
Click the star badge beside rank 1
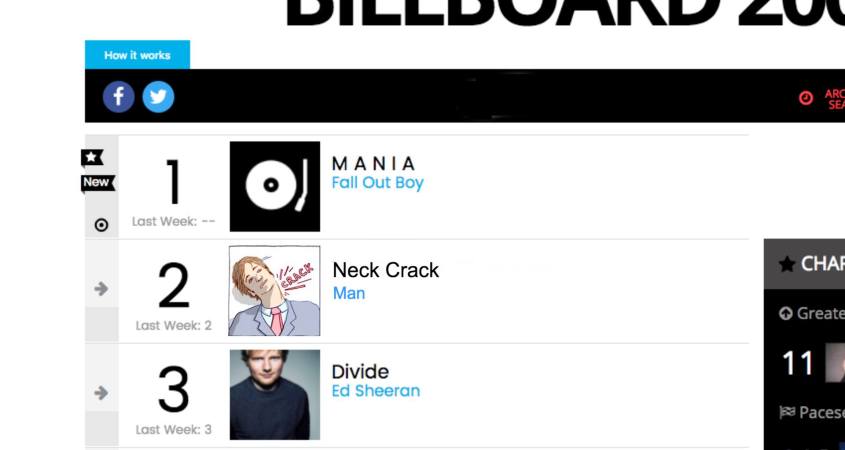pos(93,157)
